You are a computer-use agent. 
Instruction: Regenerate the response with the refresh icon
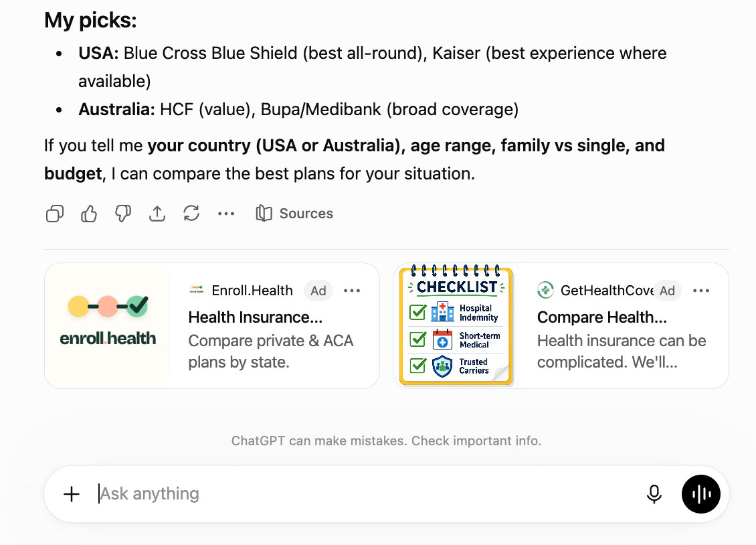(x=191, y=213)
